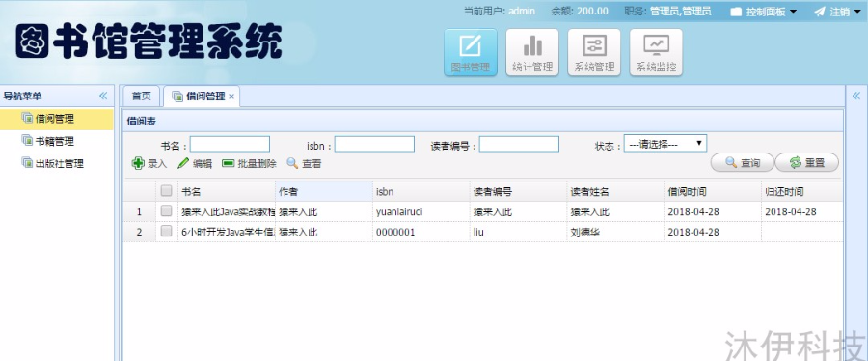Click the 控制面板 folder icon
The image size is (868, 361).
pyautogui.click(x=736, y=12)
